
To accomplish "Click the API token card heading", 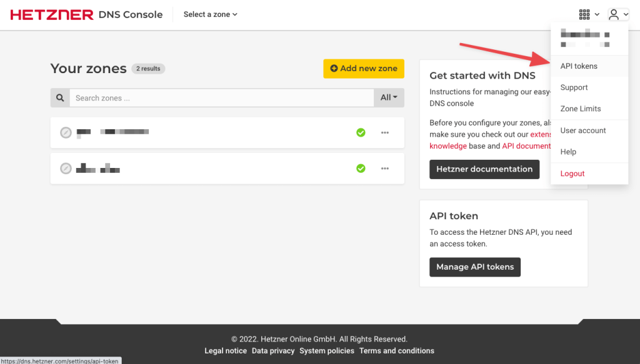I will click(454, 215).
